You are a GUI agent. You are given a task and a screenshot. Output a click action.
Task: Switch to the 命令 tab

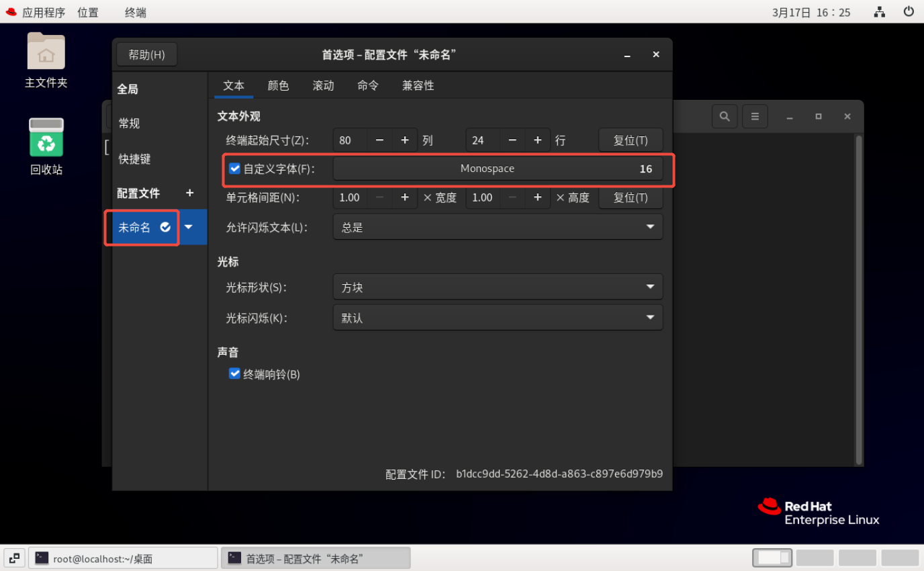click(368, 85)
